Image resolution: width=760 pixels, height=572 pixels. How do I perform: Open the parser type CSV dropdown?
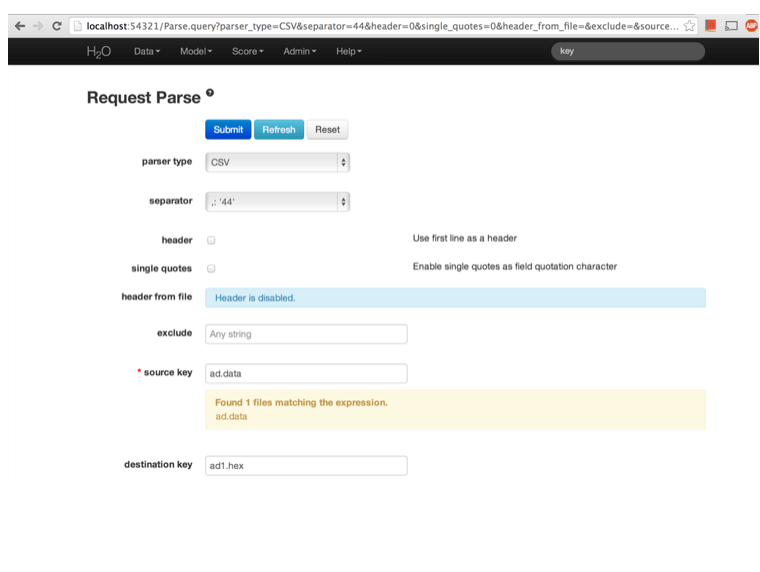pyautogui.click(x=277, y=162)
